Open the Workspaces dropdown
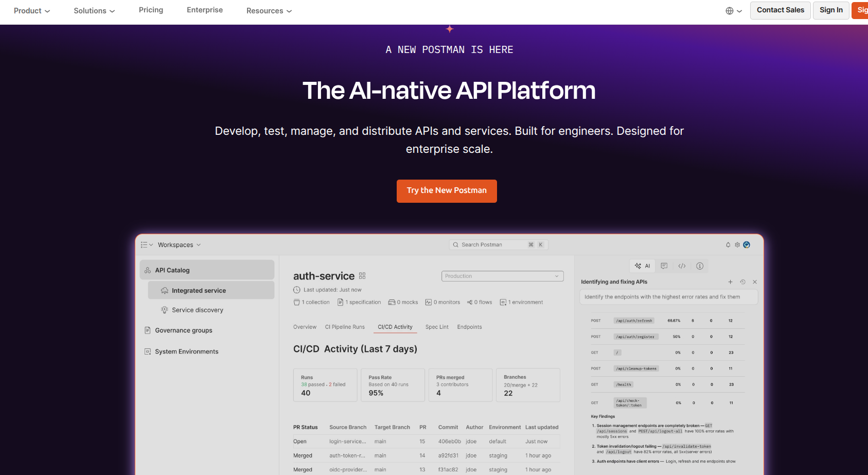 [x=179, y=245]
